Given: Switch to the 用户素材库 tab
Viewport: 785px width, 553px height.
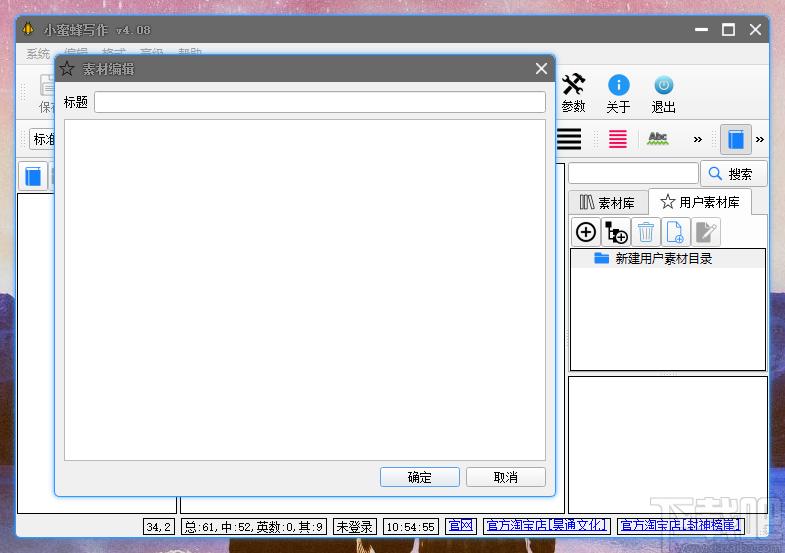Looking at the screenshot, I should (x=700, y=202).
